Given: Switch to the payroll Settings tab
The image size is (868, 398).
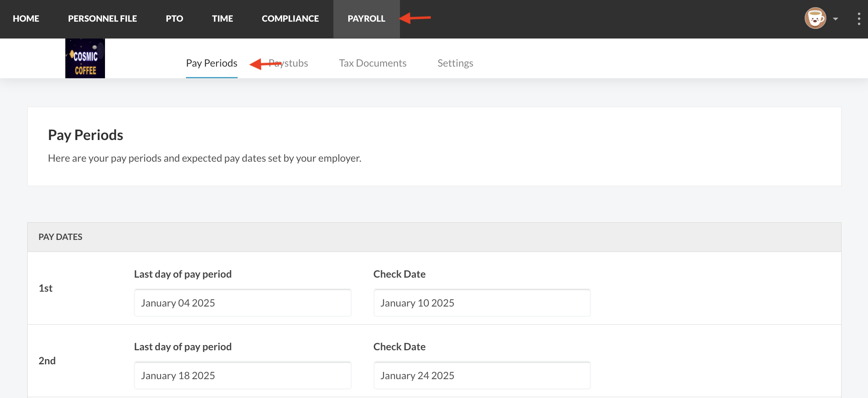Looking at the screenshot, I should pyautogui.click(x=455, y=63).
